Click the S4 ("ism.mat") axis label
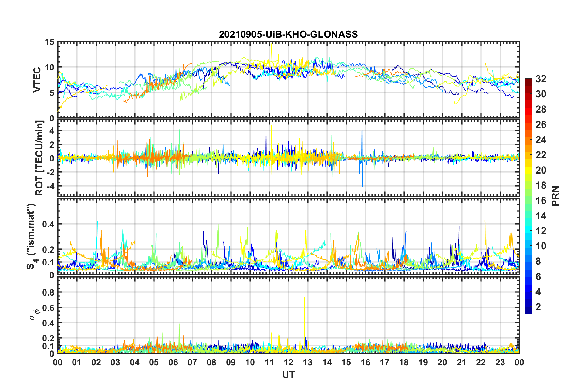This screenshot has height=392, width=577. 32,236
